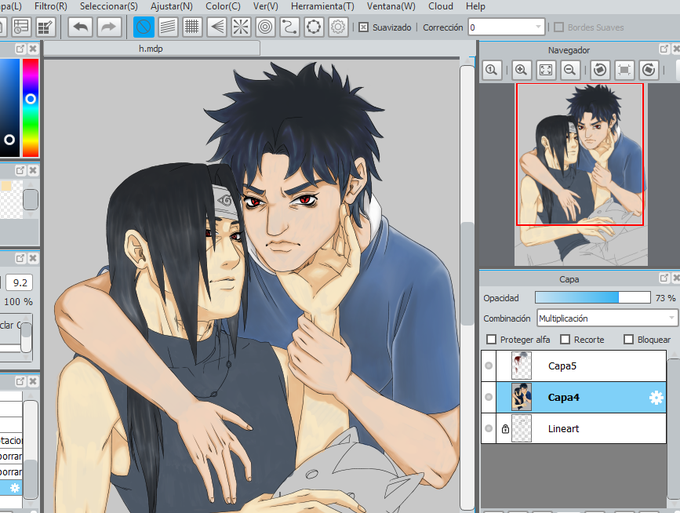
Task: Pick a hue on rainbow color bar
Action: tap(30, 108)
